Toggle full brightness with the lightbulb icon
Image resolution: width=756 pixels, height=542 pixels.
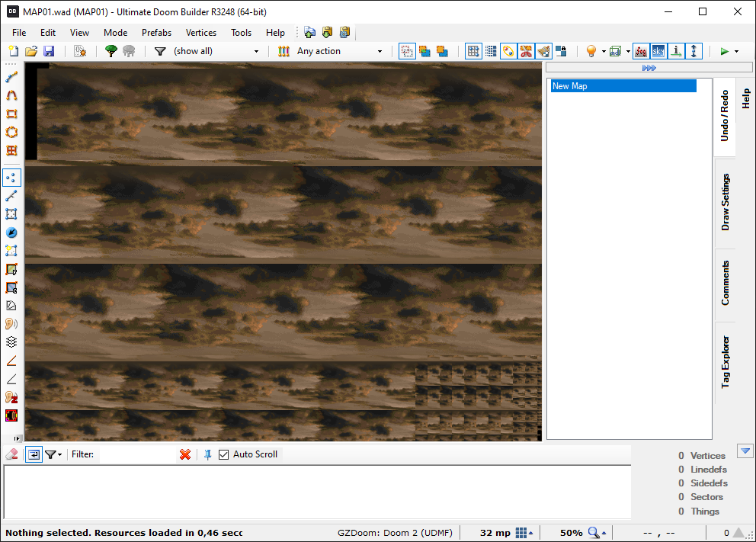pos(593,50)
